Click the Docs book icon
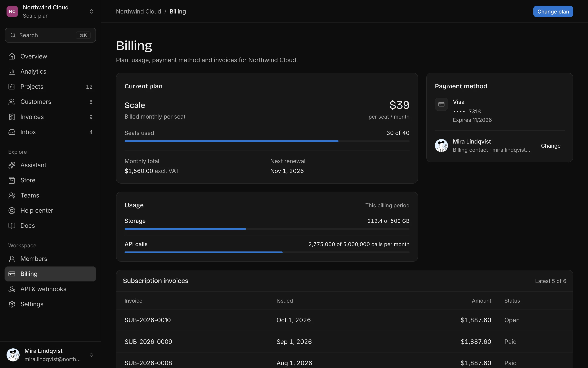Viewport: 588px width, 368px height. pyautogui.click(x=12, y=226)
